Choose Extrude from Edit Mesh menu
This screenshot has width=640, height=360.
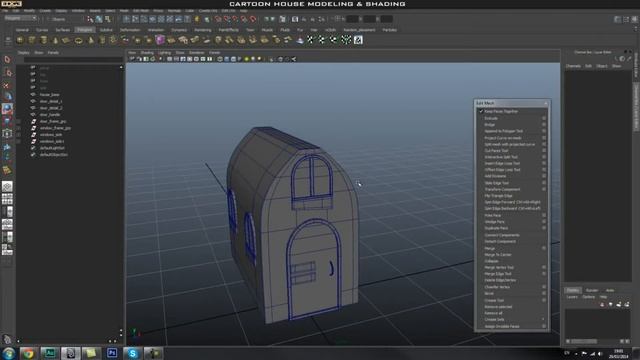click(491, 118)
